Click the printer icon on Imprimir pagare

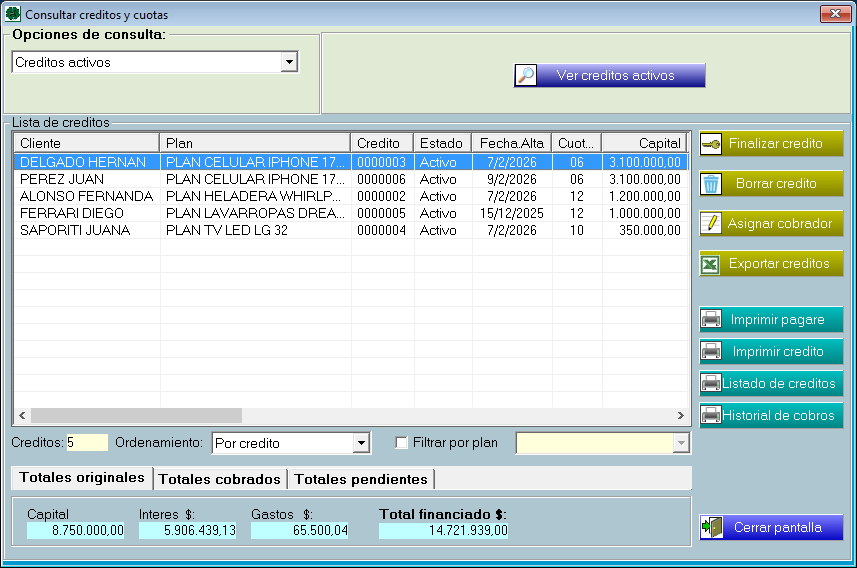coord(711,320)
